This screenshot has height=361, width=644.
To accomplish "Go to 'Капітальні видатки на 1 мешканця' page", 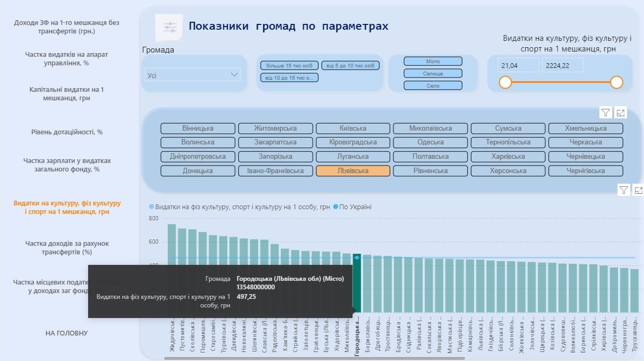I will (x=66, y=94).
